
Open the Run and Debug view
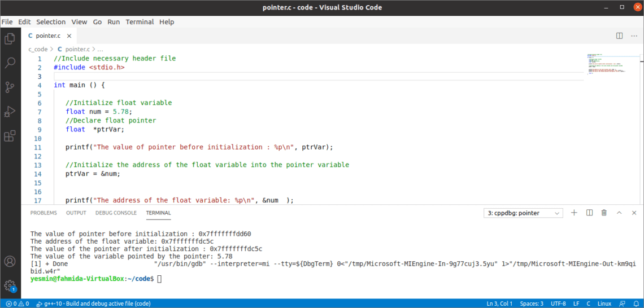pos(10,112)
